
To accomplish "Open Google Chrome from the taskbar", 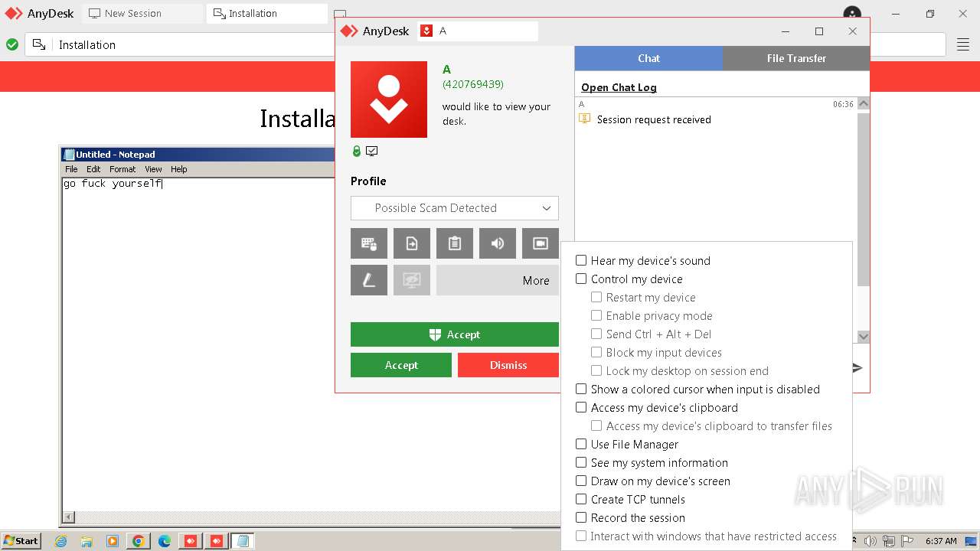I will click(x=138, y=541).
